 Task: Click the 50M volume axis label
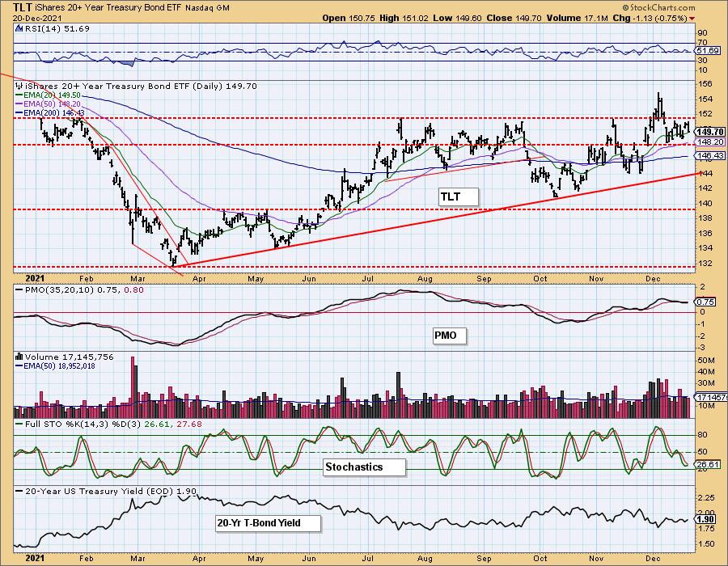[707, 361]
